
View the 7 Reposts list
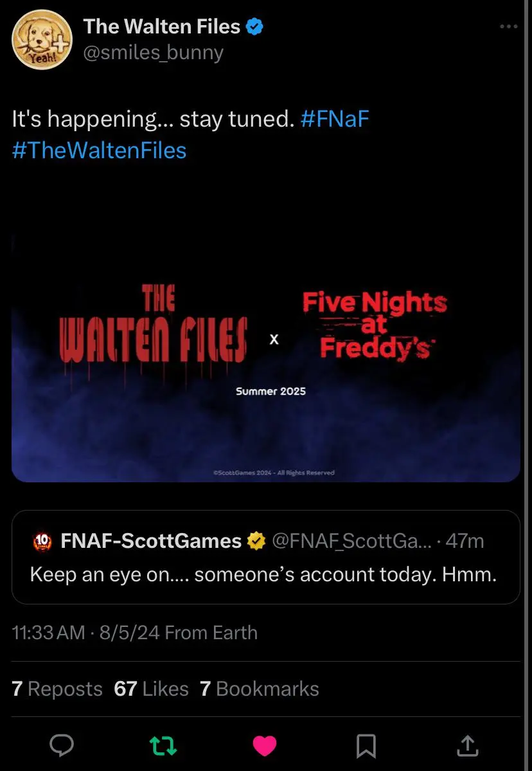(x=57, y=689)
